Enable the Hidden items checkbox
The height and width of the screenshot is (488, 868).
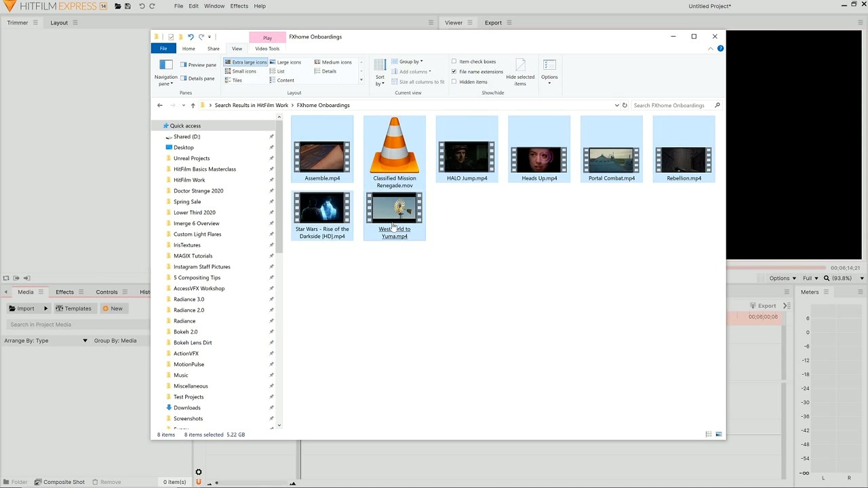tap(454, 81)
